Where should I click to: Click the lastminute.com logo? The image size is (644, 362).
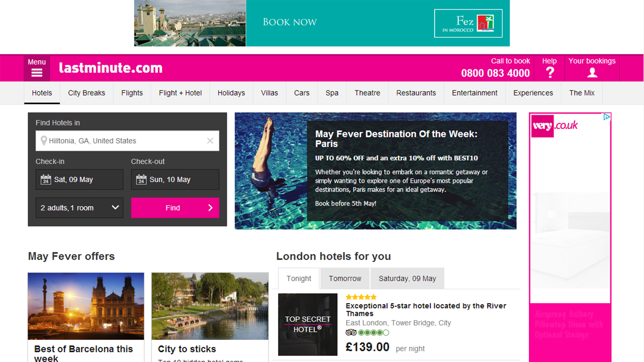pyautogui.click(x=111, y=68)
